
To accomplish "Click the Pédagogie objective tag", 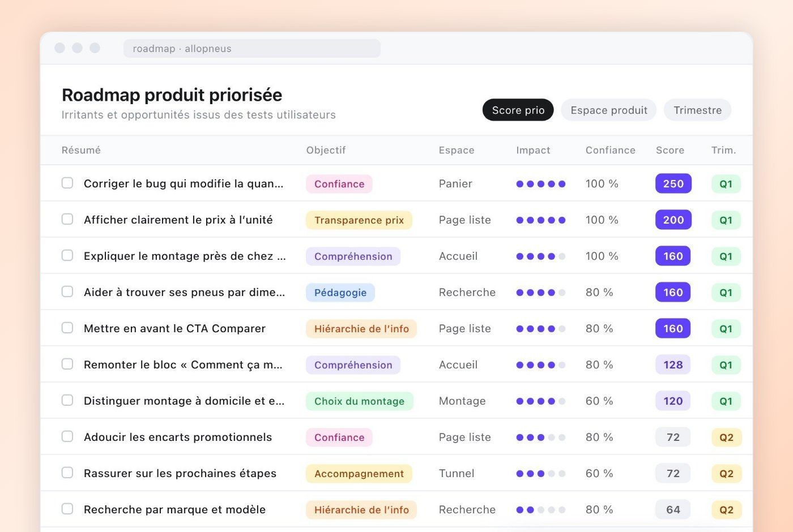I will tap(340, 293).
